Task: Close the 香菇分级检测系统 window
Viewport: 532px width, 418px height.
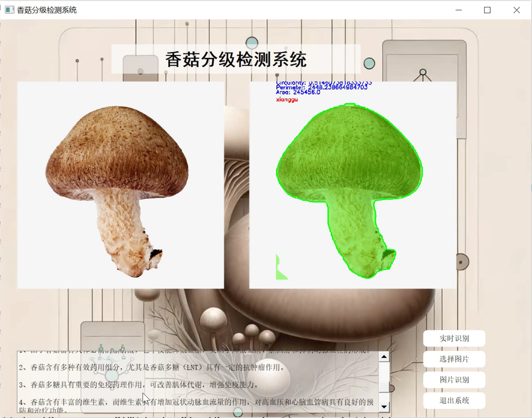Action: click(x=517, y=10)
